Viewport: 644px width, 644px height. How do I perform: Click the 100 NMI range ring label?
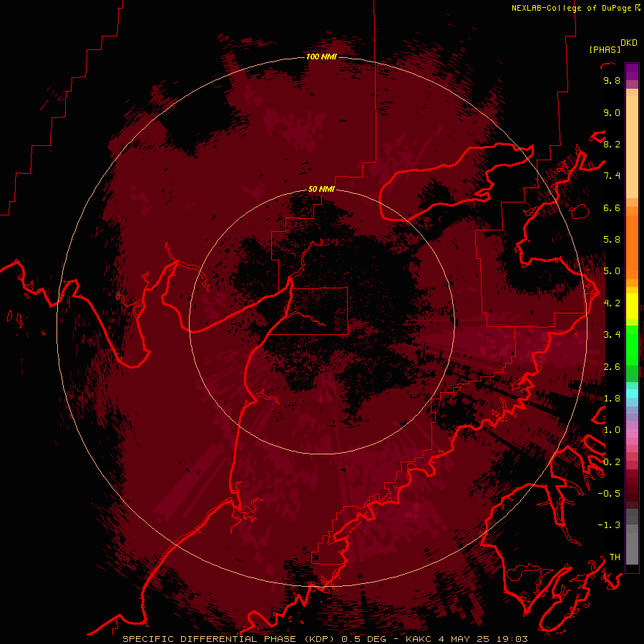click(321, 57)
